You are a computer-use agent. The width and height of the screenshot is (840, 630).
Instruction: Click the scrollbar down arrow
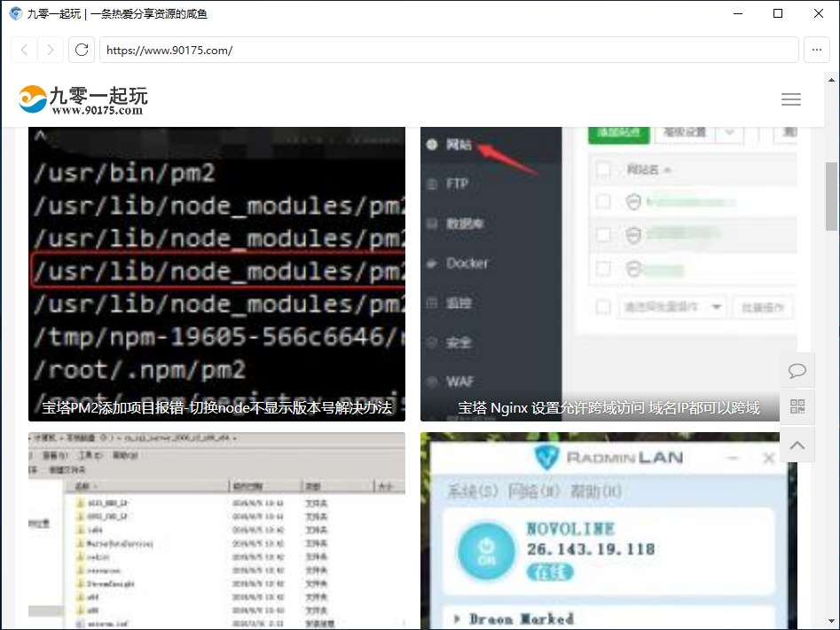pos(831,623)
